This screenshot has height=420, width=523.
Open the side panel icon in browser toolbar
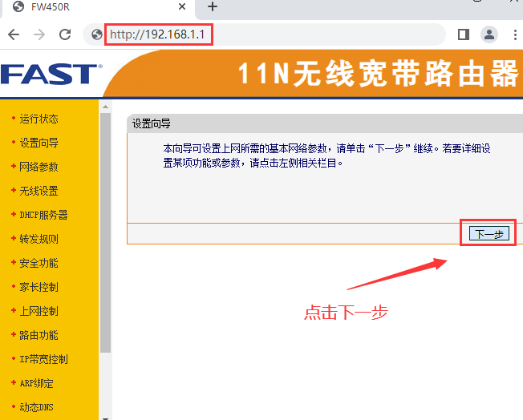pyautogui.click(x=464, y=34)
